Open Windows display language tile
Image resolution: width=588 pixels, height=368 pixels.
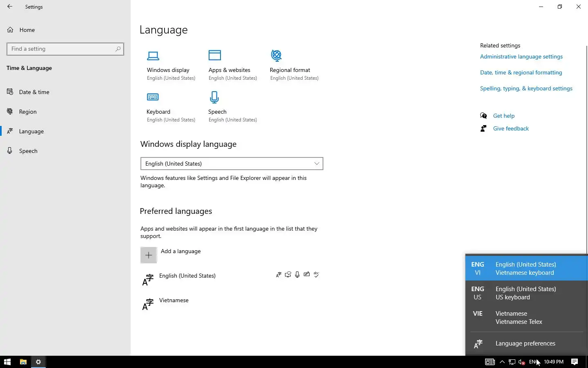[x=171, y=65]
